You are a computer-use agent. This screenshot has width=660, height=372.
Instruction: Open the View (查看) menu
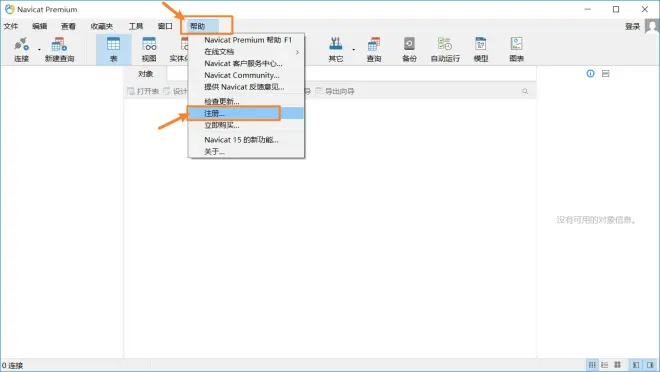pos(68,26)
